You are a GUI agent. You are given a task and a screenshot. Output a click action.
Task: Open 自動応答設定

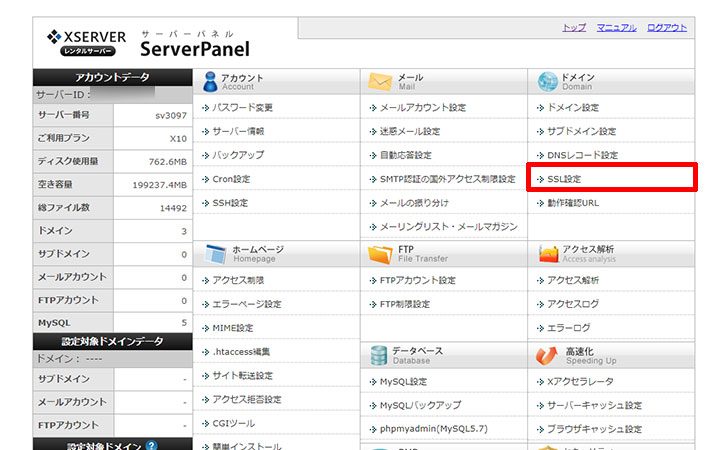click(x=406, y=155)
